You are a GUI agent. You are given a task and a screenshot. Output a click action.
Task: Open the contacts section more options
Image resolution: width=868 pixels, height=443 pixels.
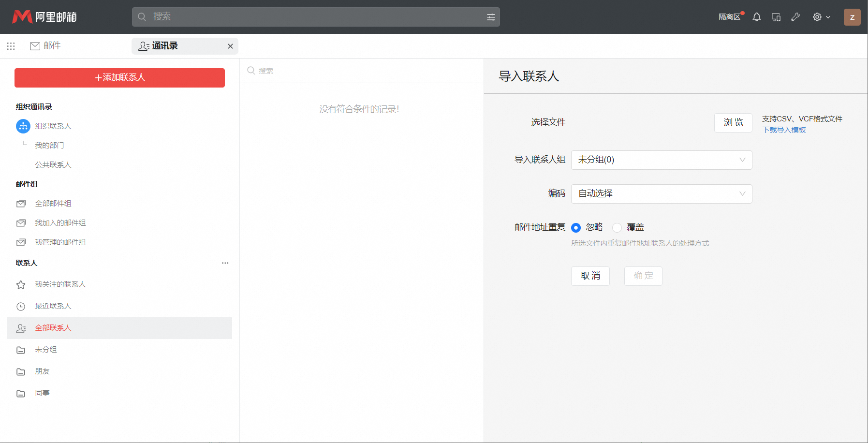pos(225,263)
